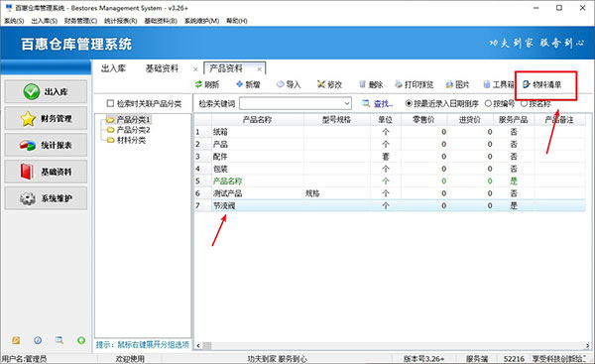Click the 进货价 column header
Image resolution: width=595 pixels, height=364 pixels.
click(470, 120)
